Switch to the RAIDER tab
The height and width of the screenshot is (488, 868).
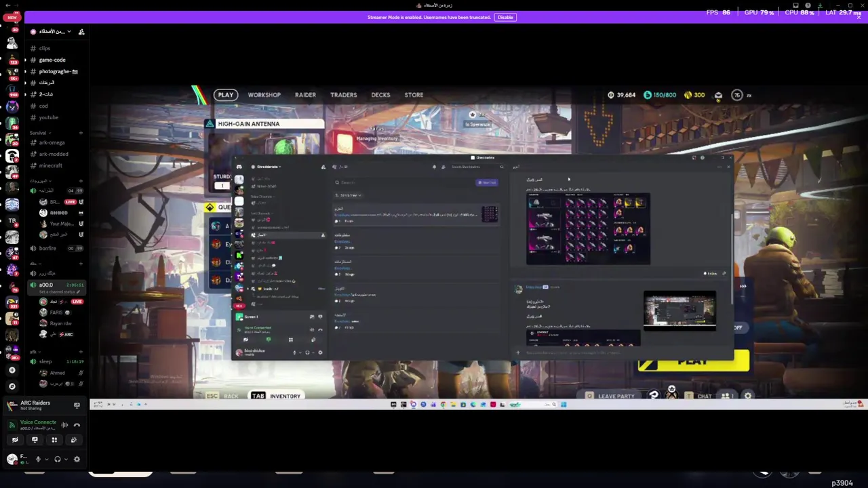(x=305, y=95)
